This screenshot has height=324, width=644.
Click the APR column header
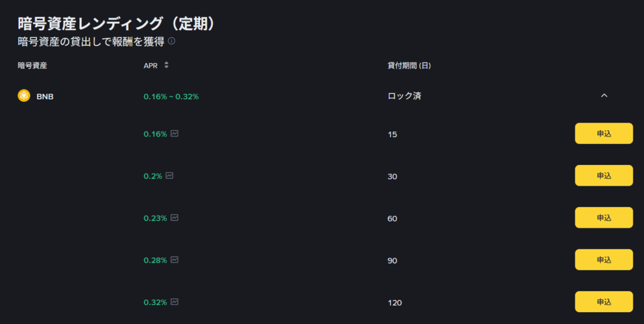coord(150,65)
